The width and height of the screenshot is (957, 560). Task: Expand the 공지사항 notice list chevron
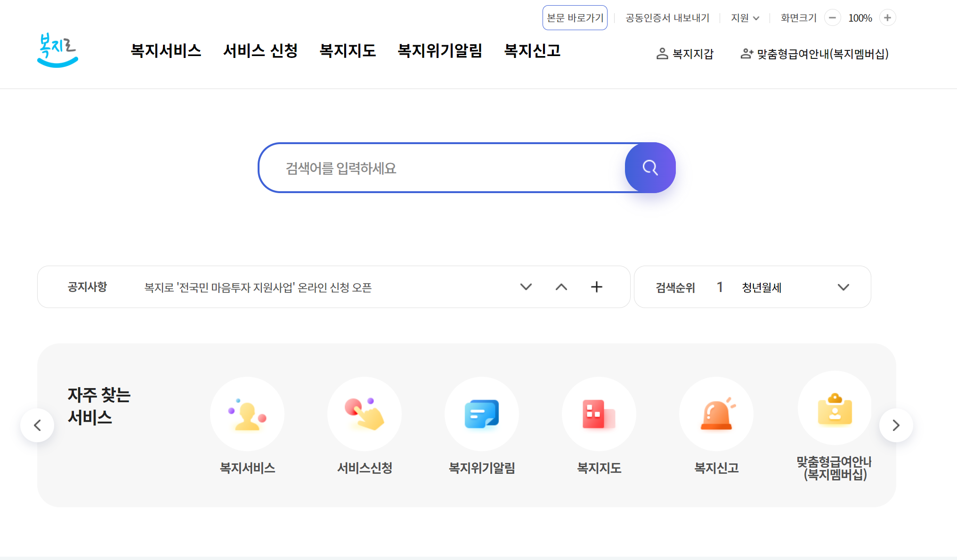coord(526,287)
